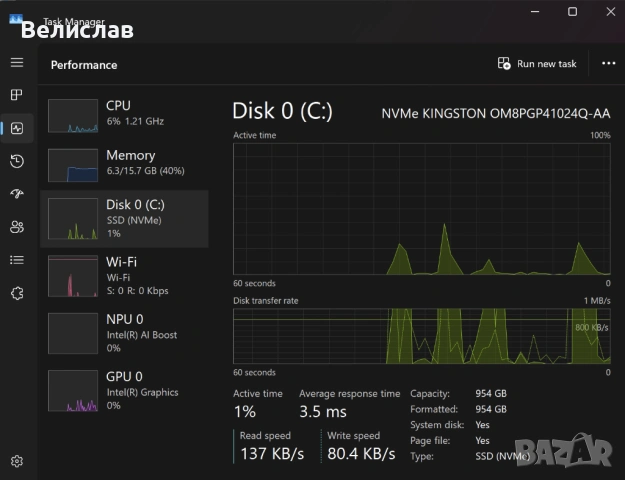Open the Users page icon
Image resolution: width=625 pixels, height=480 pixels.
click(x=17, y=227)
